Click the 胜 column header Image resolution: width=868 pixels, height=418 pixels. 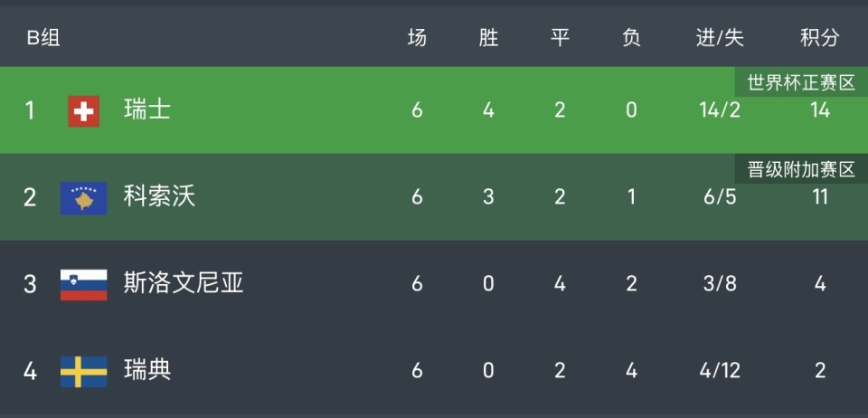pos(488,38)
